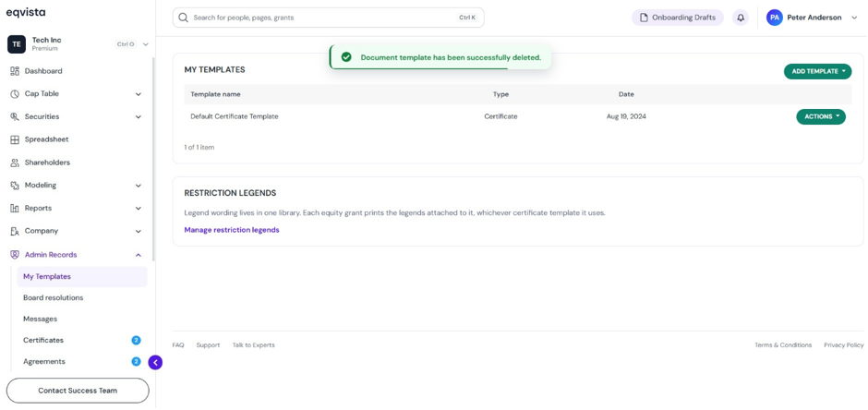Screen dimensions: 868x410
Task: Click the Spreadsheet grid icon
Action: [x=15, y=139]
